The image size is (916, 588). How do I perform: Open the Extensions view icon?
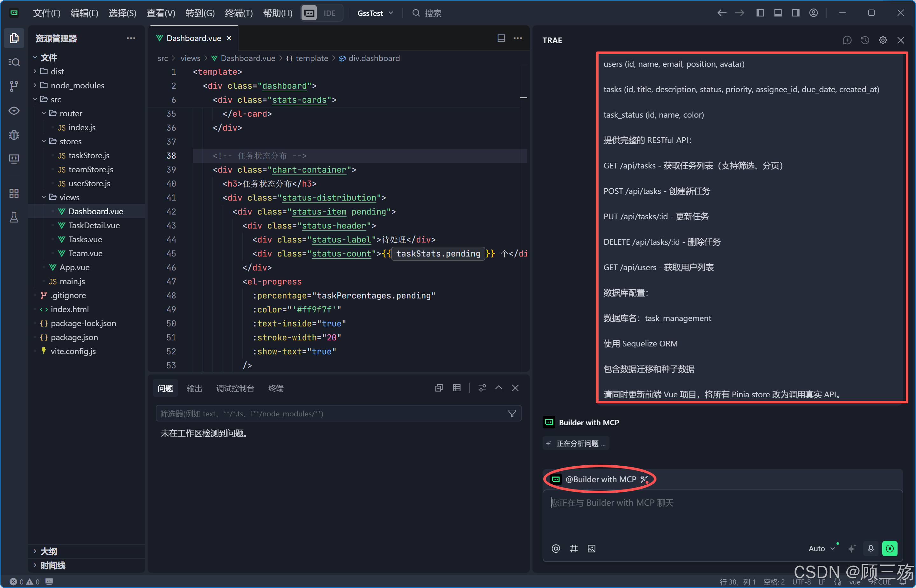(14, 193)
